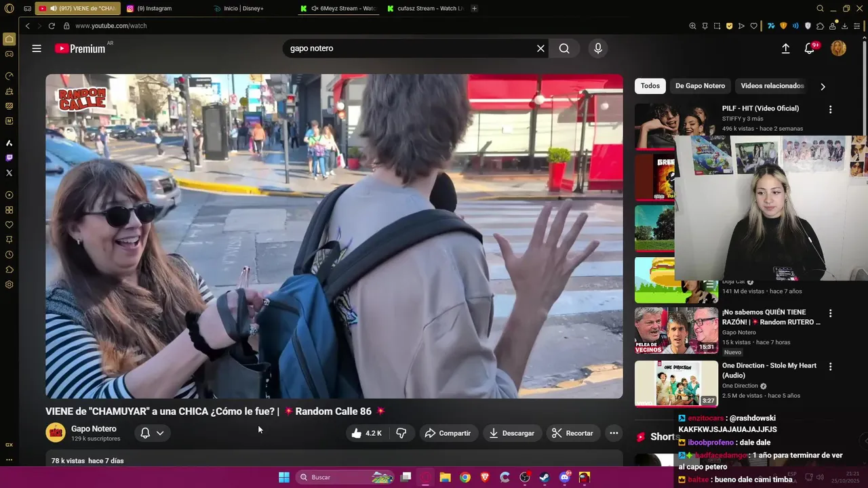The width and height of the screenshot is (868, 488).
Task: Click the pin icon in address bar
Action: pyautogui.click(x=705, y=26)
